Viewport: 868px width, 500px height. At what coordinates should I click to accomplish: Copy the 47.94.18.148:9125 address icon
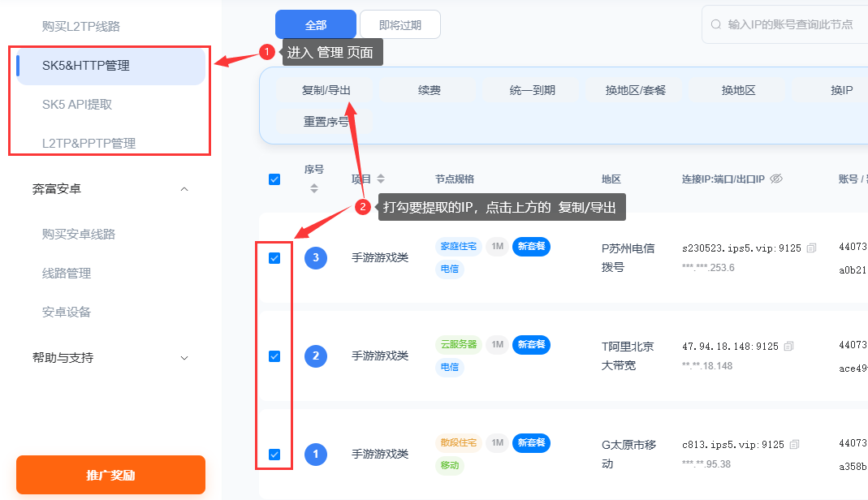tap(789, 347)
